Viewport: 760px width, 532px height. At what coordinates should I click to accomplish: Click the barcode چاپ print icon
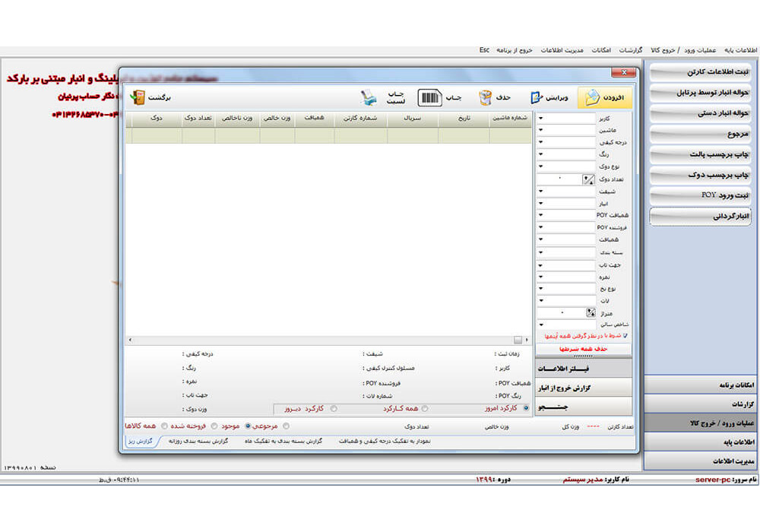(429, 97)
